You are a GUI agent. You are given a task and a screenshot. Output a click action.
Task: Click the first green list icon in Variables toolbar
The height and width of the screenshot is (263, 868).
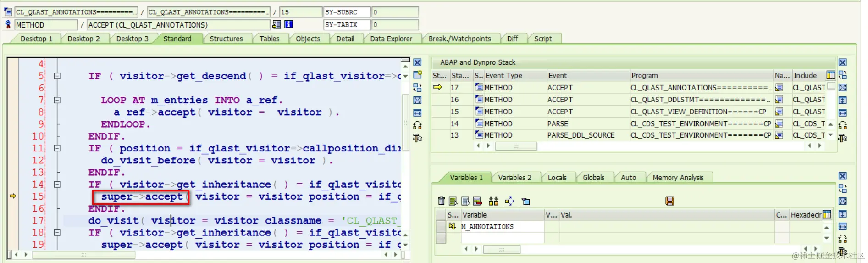click(x=453, y=201)
